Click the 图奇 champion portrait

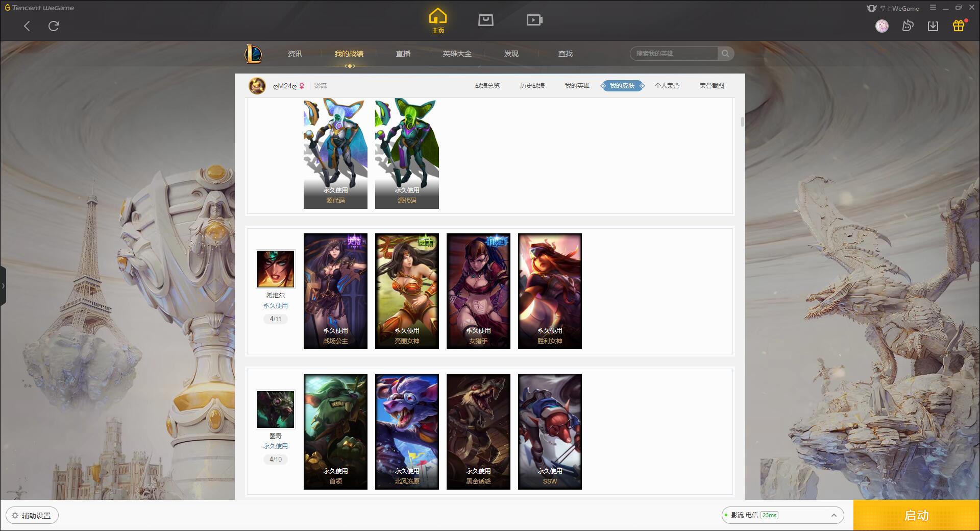(x=276, y=409)
